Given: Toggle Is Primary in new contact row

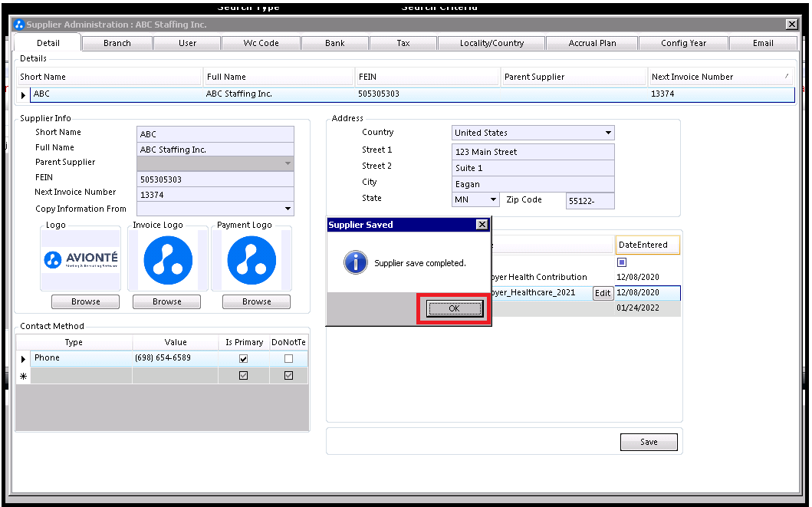Looking at the screenshot, I should pyautogui.click(x=243, y=376).
